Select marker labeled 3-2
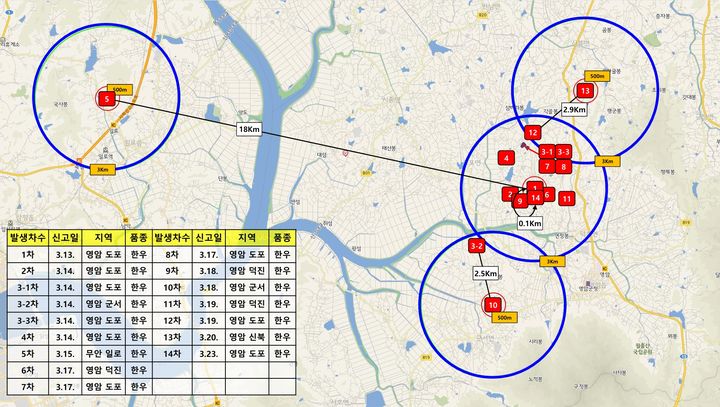 477,246
